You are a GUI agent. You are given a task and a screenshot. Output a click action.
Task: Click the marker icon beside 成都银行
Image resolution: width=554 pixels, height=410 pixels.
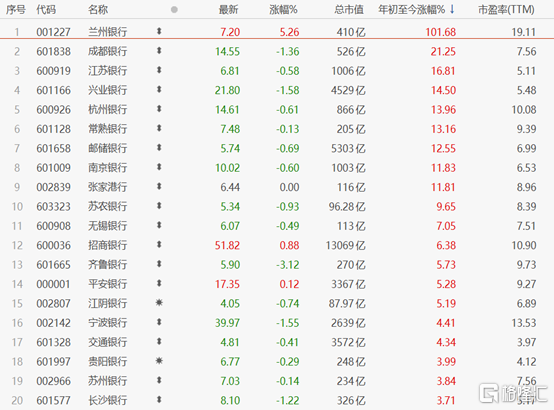[159, 51]
